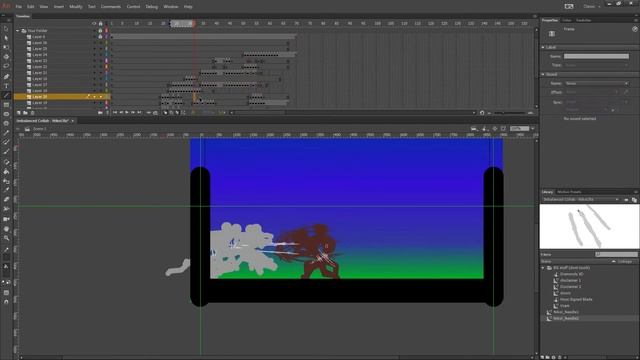Select the Eraser tool
Screen dimensions: 640x360
click(6, 199)
